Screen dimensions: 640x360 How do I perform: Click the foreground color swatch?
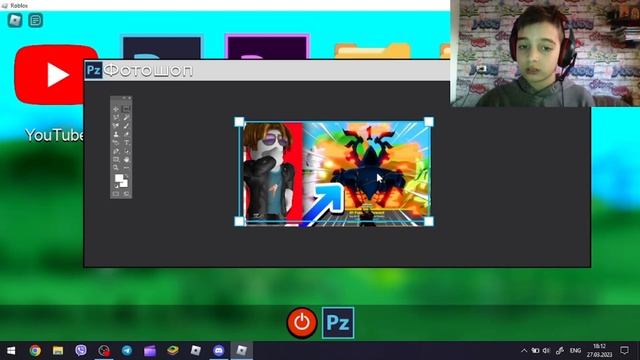tap(119, 178)
